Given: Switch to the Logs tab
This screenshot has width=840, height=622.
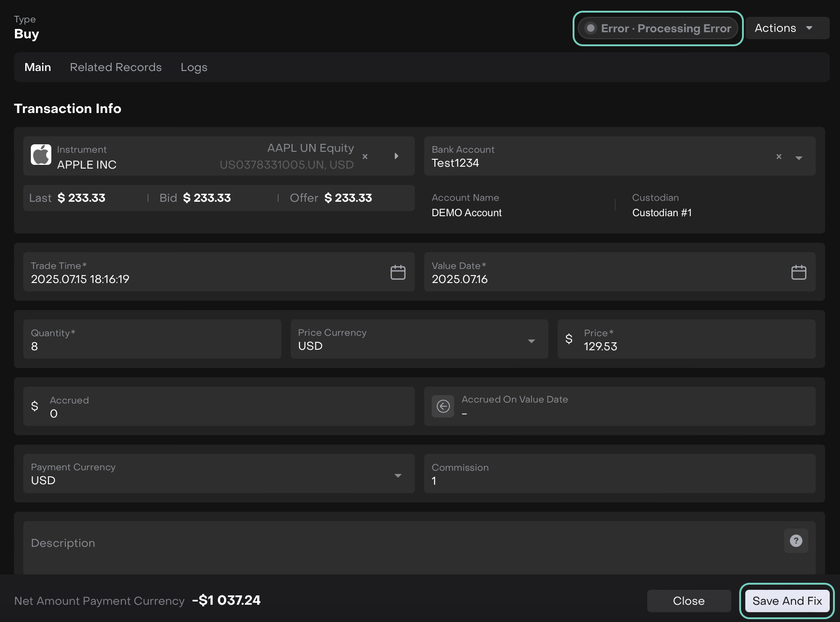Looking at the screenshot, I should tap(194, 67).
